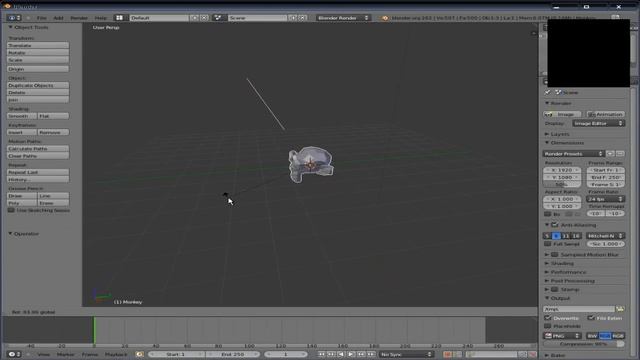Open the Render menu

click(x=79, y=18)
